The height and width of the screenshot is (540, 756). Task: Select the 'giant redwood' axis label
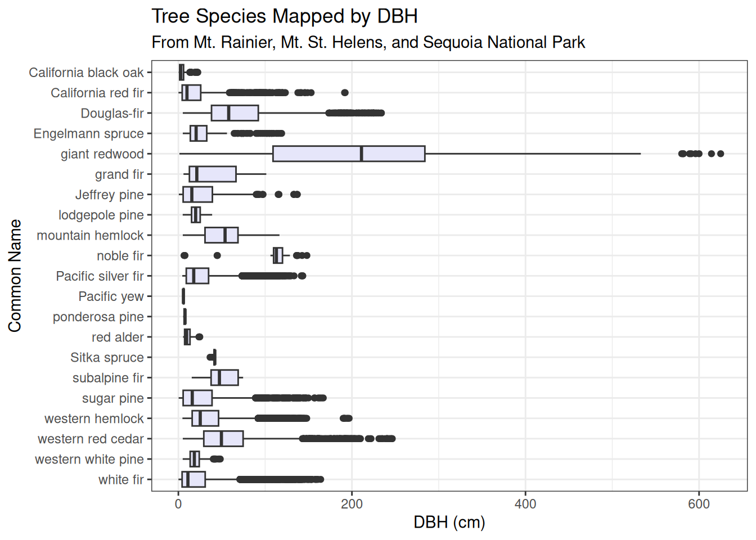pyautogui.click(x=102, y=154)
